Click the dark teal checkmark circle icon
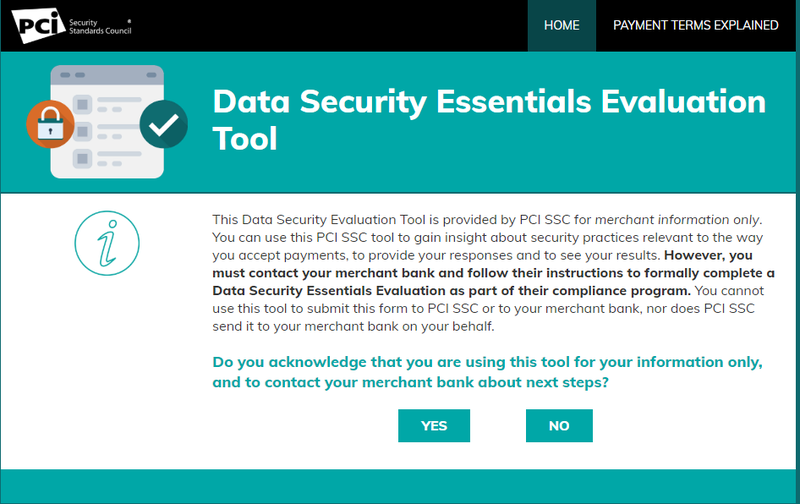Screen dimensions: 800x504 [x=164, y=124]
